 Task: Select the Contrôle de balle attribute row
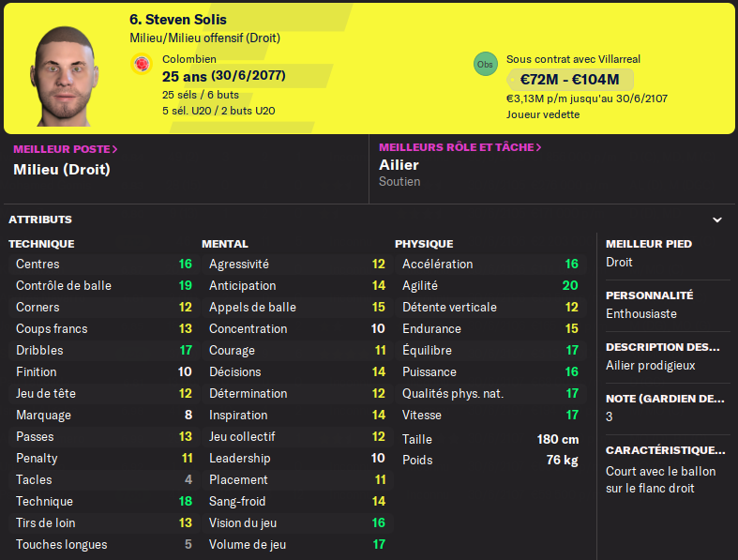(x=103, y=286)
